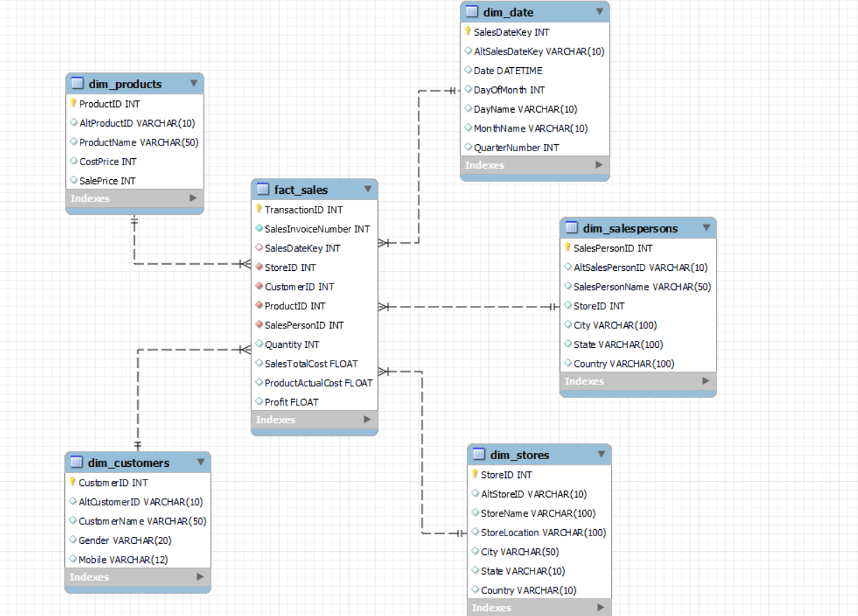Select the foreign key diamond beside CustomerID
The image size is (858, 616).
point(258,286)
